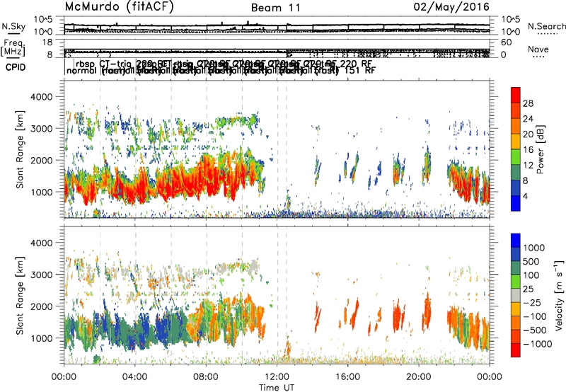Pick the red bottom segment of Velocity colorbar

pos(516,350)
